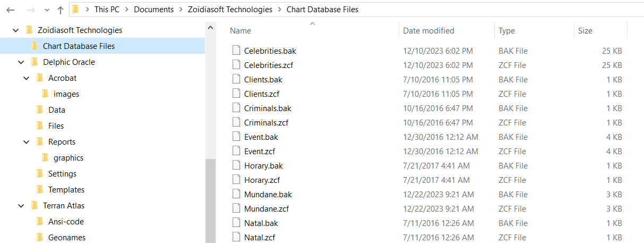This screenshot has height=243, width=644.
Task: Select Geonames folder in tree
Action: click(x=67, y=238)
